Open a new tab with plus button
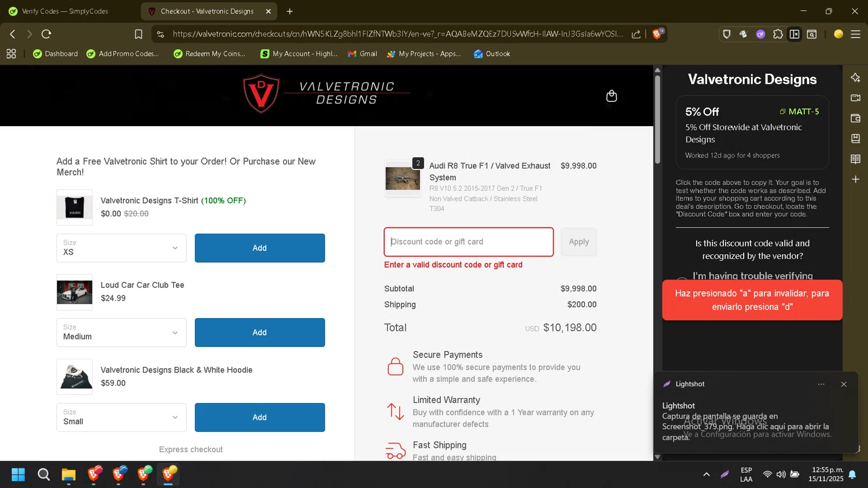 (x=290, y=11)
